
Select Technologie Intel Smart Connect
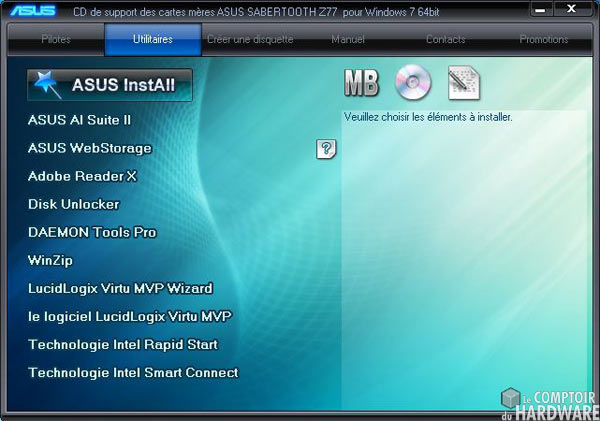(133, 372)
